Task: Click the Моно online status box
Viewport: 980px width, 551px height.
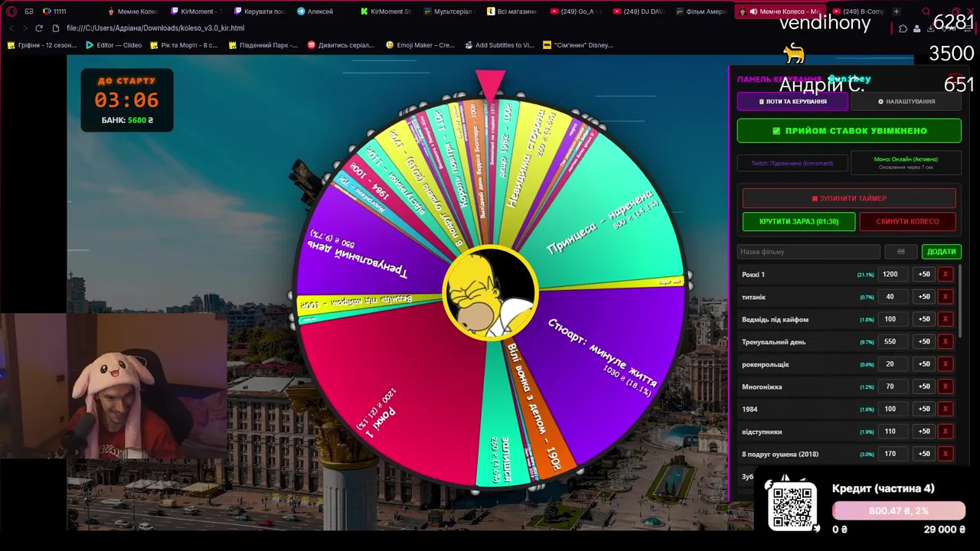Action: coord(906,163)
